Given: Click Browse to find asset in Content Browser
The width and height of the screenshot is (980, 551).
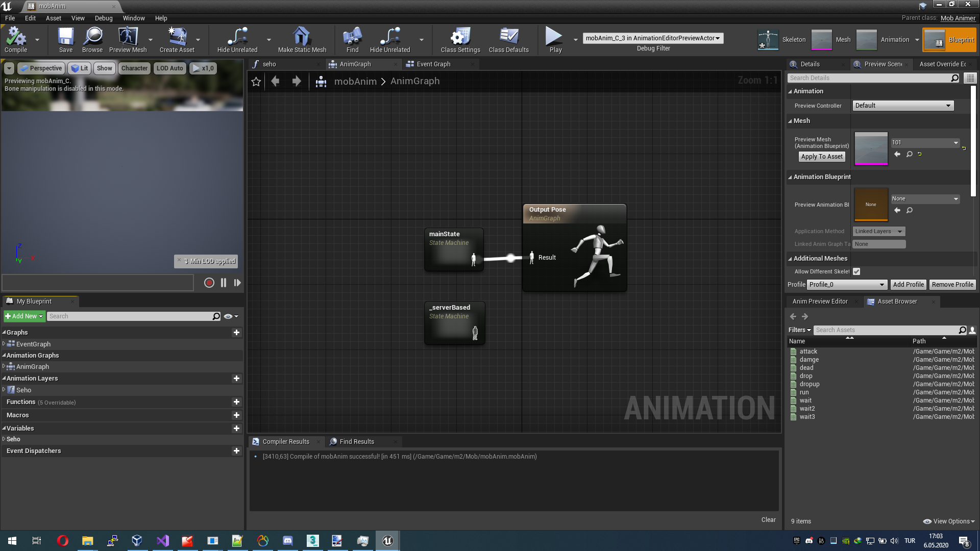Looking at the screenshot, I should [92, 39].
